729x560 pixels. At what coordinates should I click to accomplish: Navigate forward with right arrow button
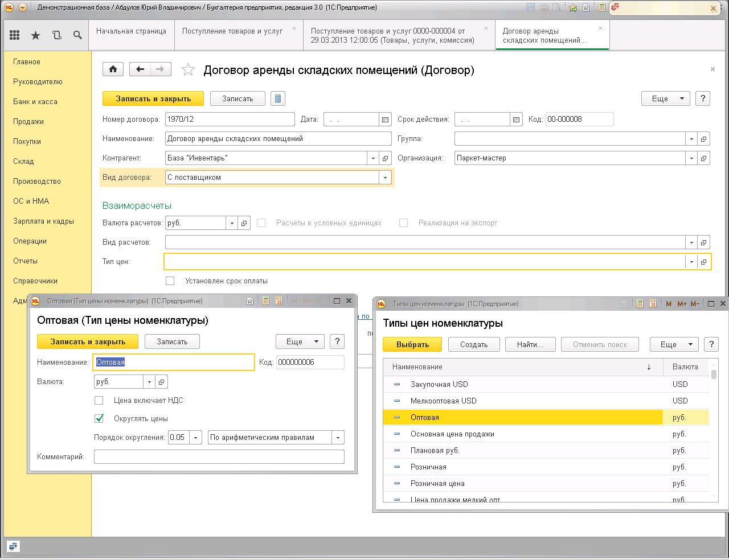[161, 69]
